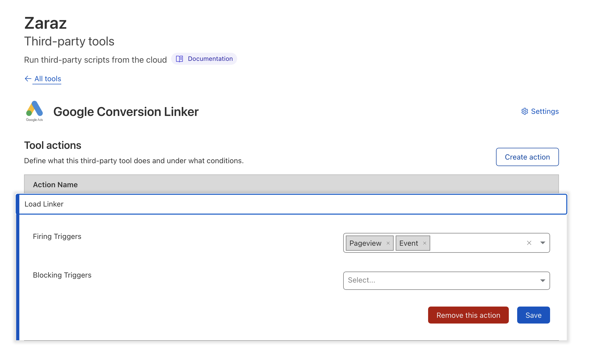Screen dimensions: 595x364
Task: Click the back arrow beside All tools
Action: click(28, 79)
